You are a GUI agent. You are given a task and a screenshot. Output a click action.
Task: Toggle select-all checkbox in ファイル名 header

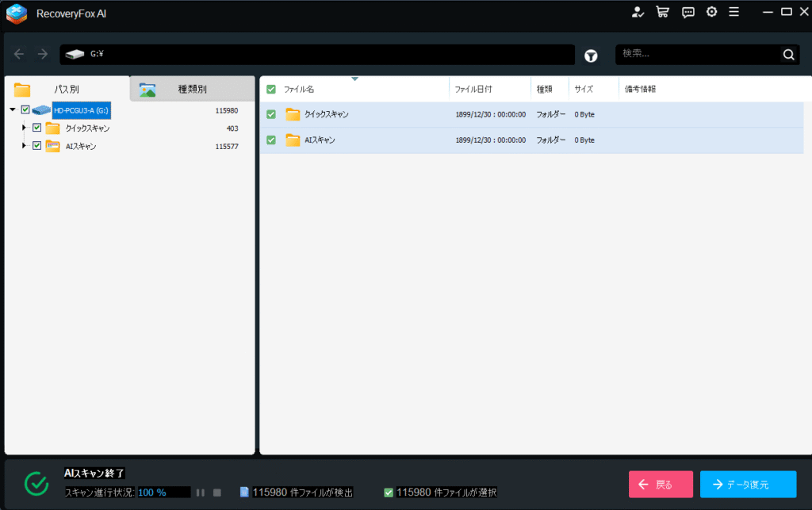[x=271, y=90]
